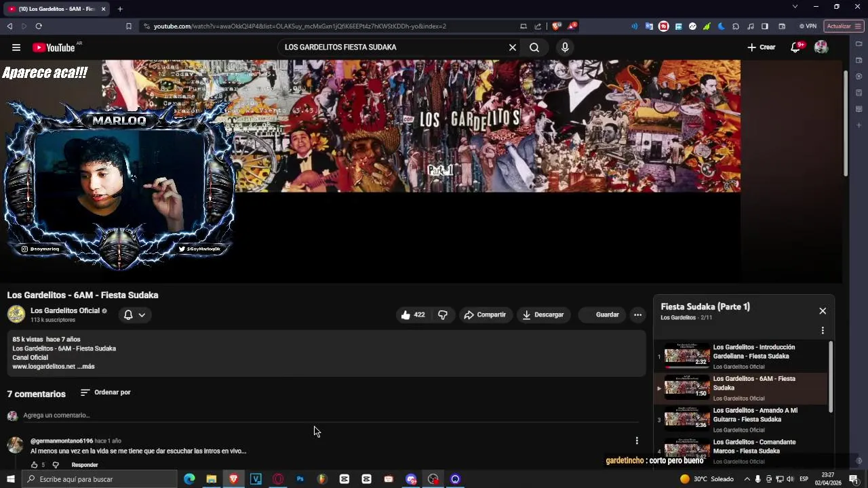Open Los Gardelitos Oficial channel avatar

point(16,314)
